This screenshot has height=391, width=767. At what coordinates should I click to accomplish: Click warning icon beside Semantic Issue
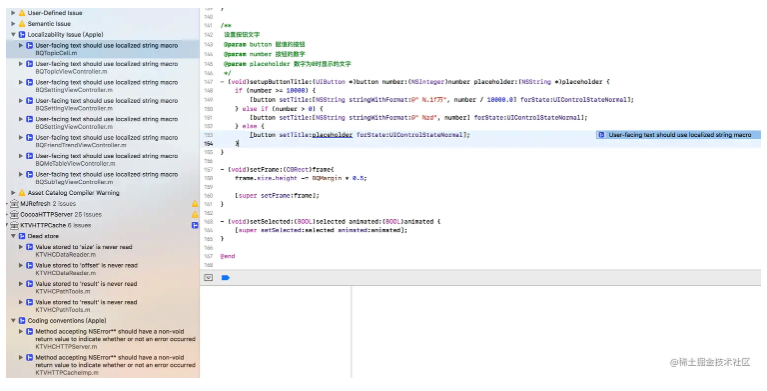click(x=22, y=23)
